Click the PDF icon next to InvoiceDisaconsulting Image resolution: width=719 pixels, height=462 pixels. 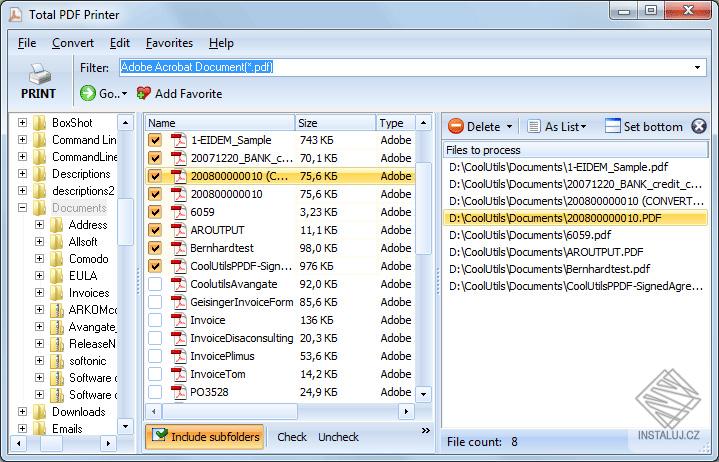click(178, 338)
